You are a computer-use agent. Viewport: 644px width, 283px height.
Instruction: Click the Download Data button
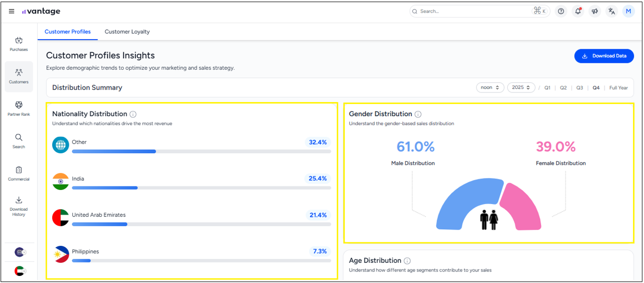coord(604,56)
